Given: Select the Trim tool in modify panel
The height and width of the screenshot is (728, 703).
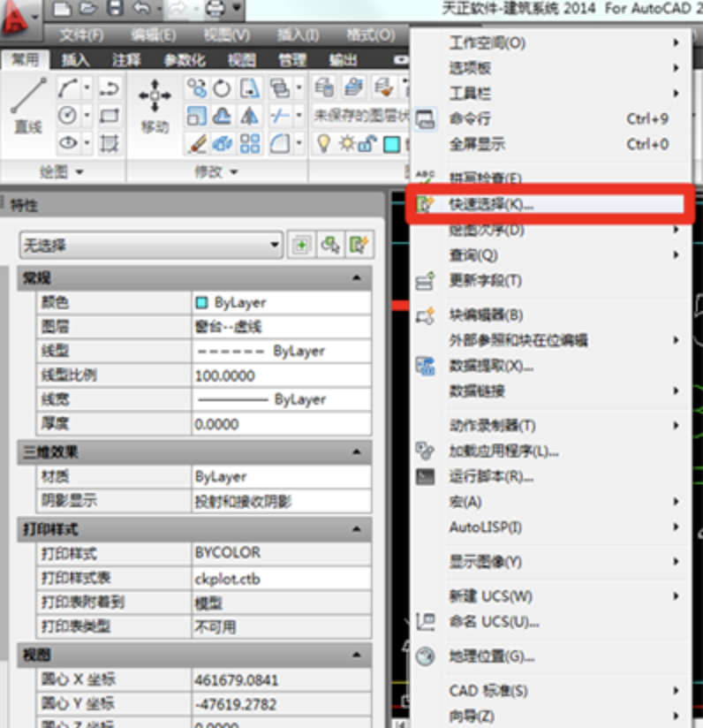Looking at the screenshot, I should (280, 116).
